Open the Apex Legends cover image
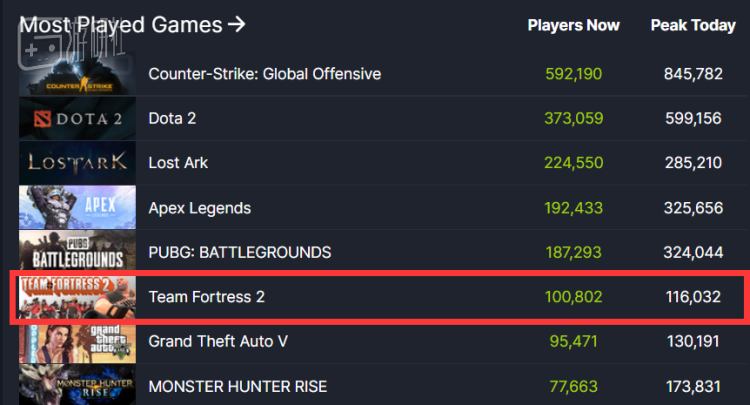The height and width of the screenshot is (405, 750). coord(78,208)
